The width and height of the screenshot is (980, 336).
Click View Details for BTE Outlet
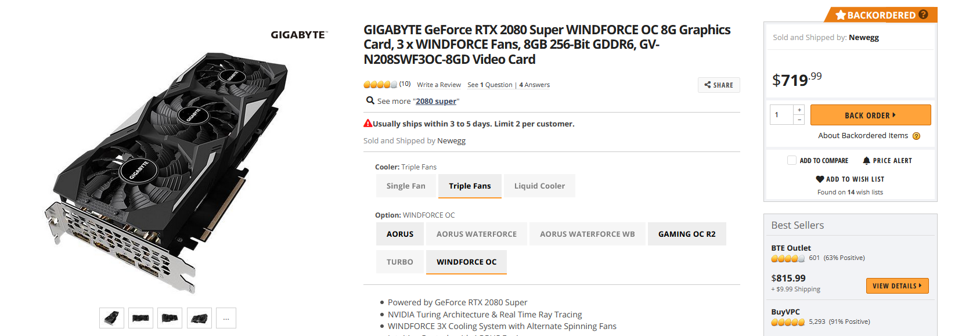897,286
